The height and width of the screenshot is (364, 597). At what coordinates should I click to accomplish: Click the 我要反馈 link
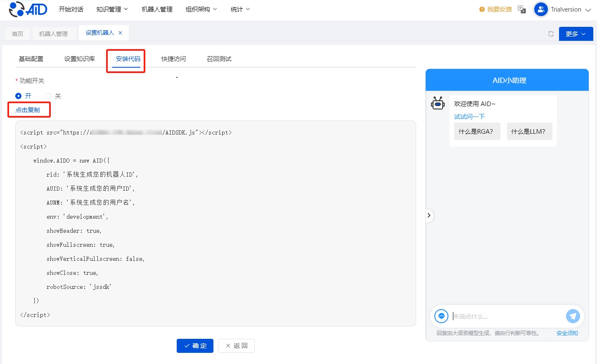(x=499, y=9)
